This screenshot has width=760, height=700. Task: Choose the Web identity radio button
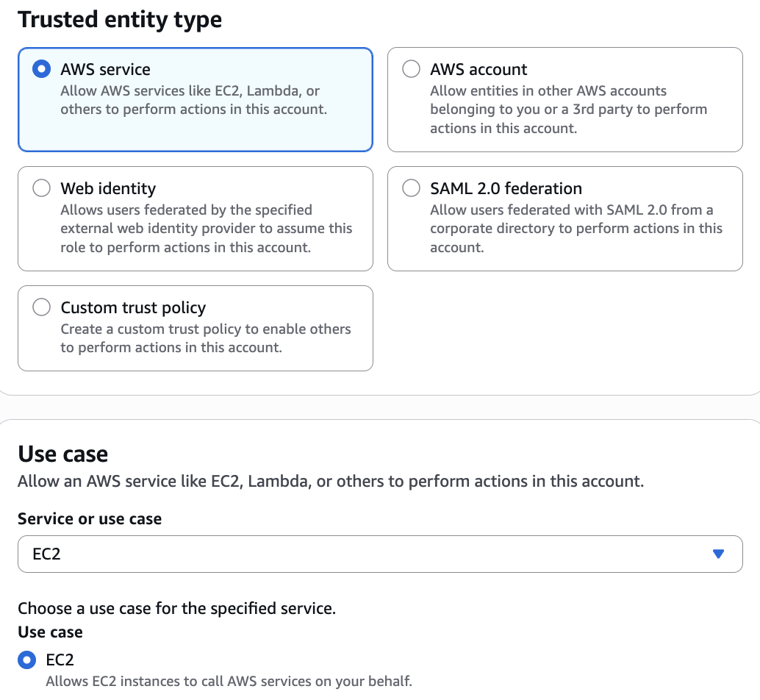(x=42, y=188)
